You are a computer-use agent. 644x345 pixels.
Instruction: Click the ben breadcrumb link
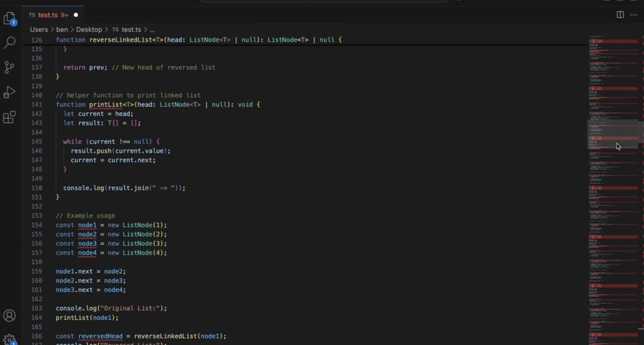(62, 29)
